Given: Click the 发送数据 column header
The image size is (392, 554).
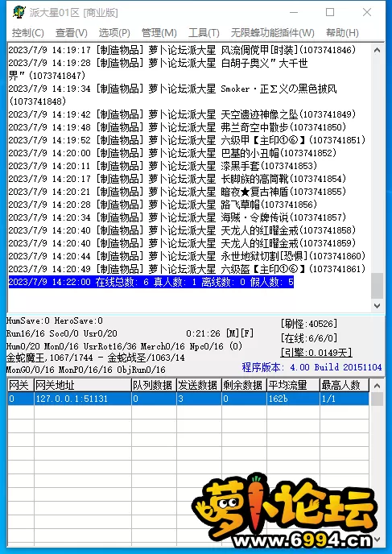Looking at the screenshot, I should point(199,385).
